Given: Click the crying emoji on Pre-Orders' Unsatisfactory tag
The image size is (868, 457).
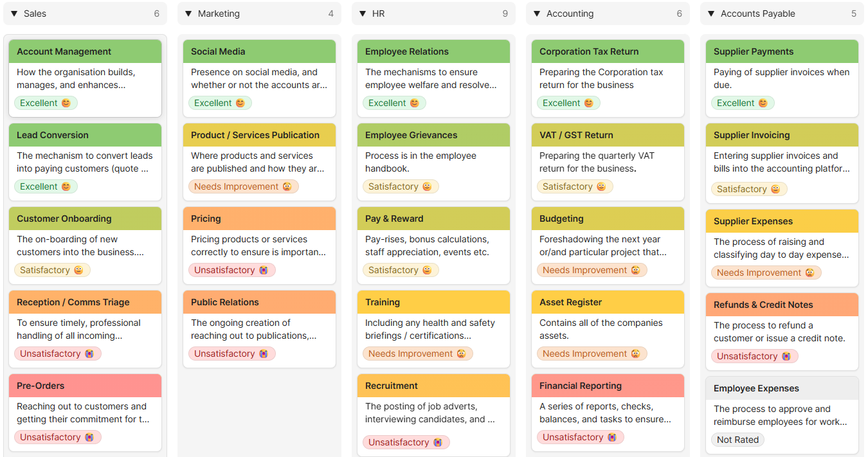Looking at the screenshot, I should pyautogui.click(x=89, y=437).
